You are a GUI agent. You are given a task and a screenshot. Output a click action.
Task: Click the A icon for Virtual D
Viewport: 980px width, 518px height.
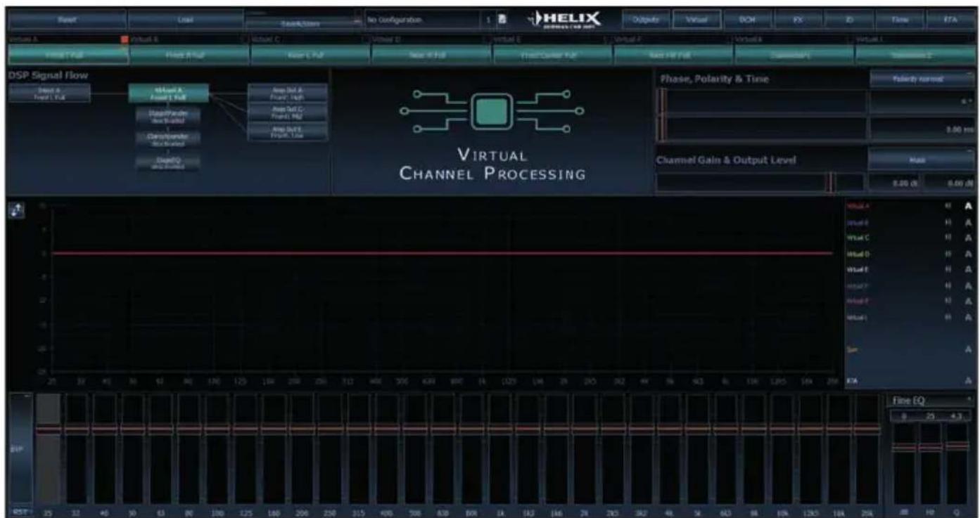pyautogui.click(x=968, y=254)
